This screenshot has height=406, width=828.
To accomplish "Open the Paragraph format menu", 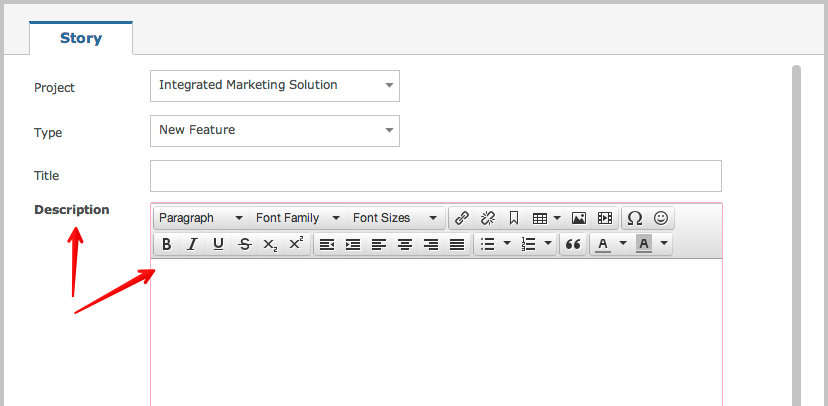I will [200, 218].
